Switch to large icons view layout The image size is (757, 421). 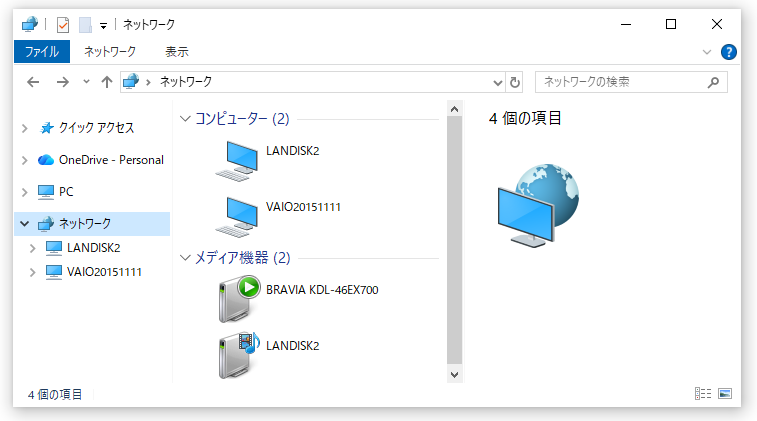click(725, 394)
